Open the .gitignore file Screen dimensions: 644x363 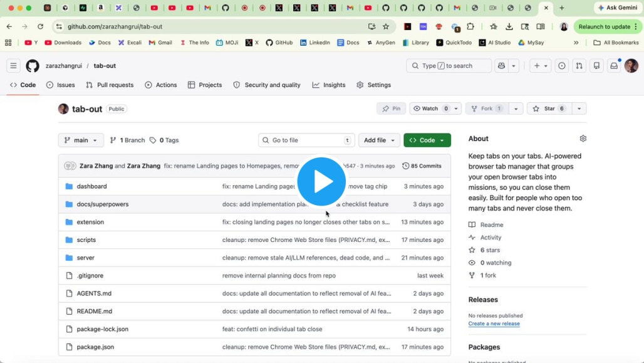90,275
